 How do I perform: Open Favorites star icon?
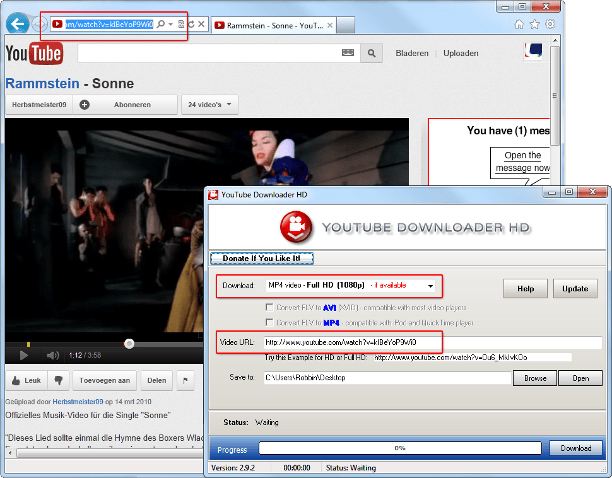(534, 25)
